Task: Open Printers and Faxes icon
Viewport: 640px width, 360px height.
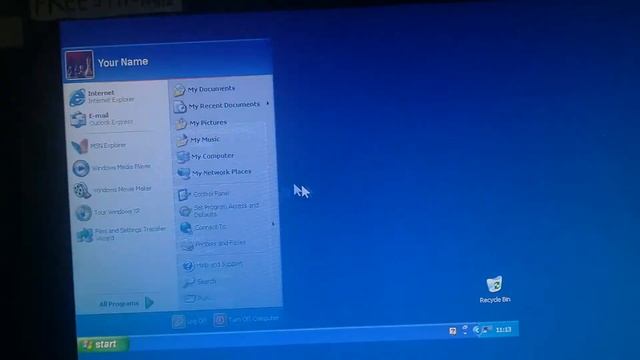Action: coord(187,244)
